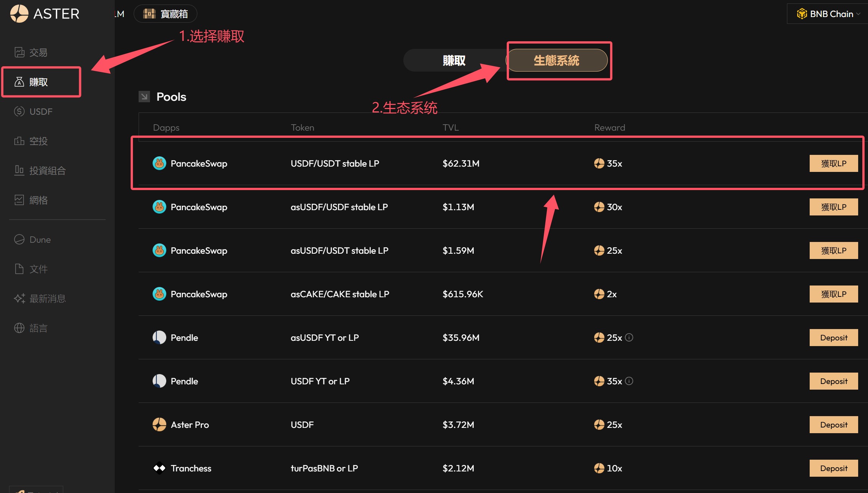Open 投資組合 portfolio in sidebar

point(40,170)
